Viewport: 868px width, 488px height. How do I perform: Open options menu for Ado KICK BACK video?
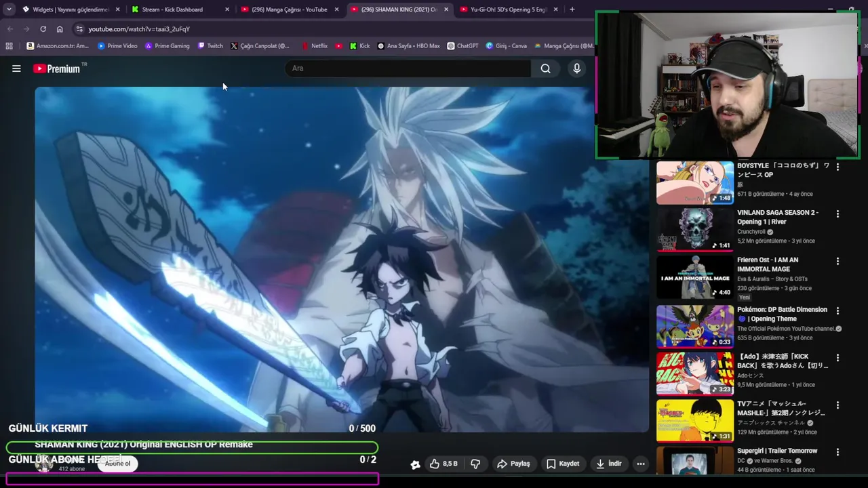837,358
